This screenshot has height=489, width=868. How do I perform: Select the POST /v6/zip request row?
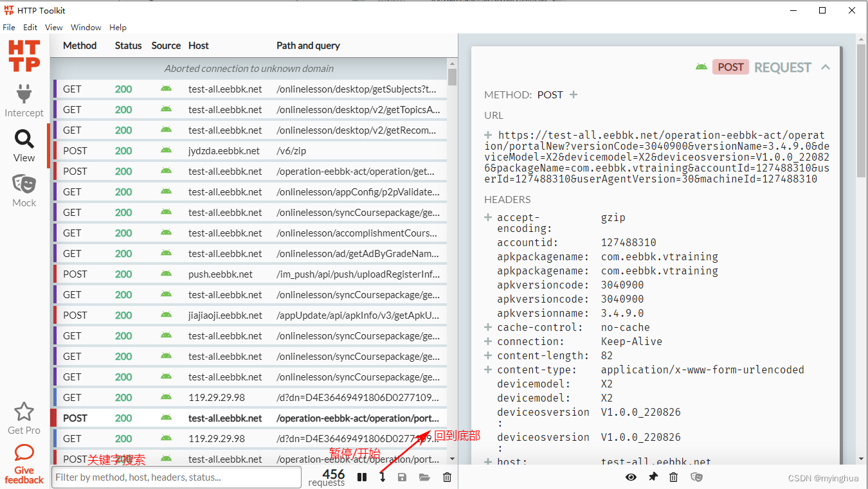(x=250, y=150)
